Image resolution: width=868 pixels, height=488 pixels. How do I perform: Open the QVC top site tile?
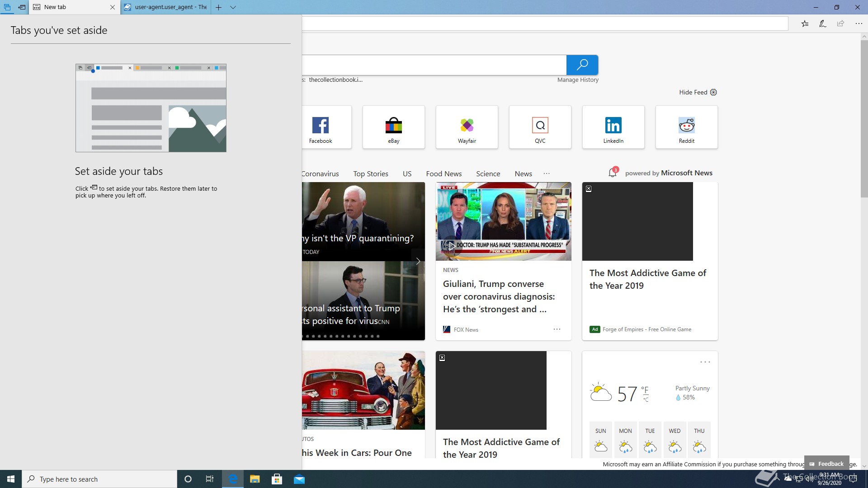click(x=540, y=127)
